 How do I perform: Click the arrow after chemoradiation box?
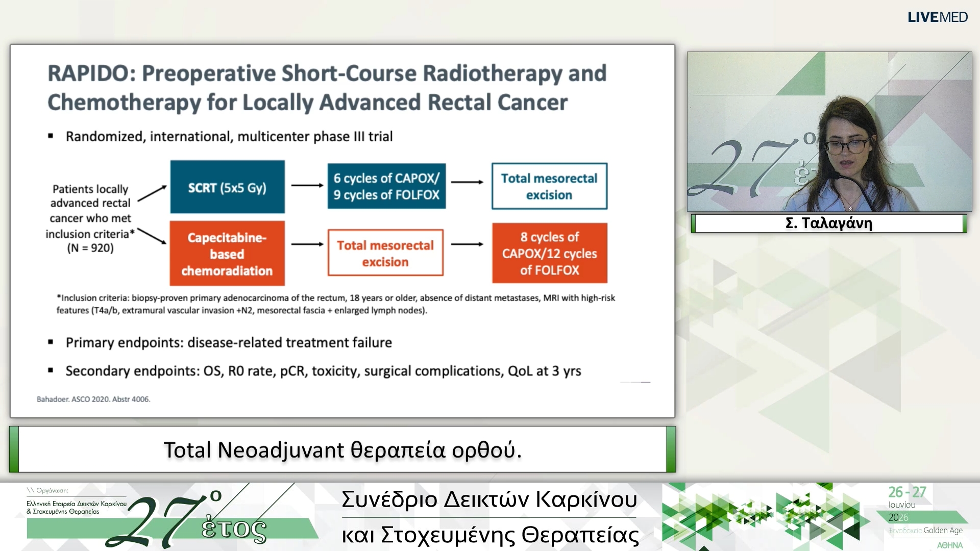point(307,244)
